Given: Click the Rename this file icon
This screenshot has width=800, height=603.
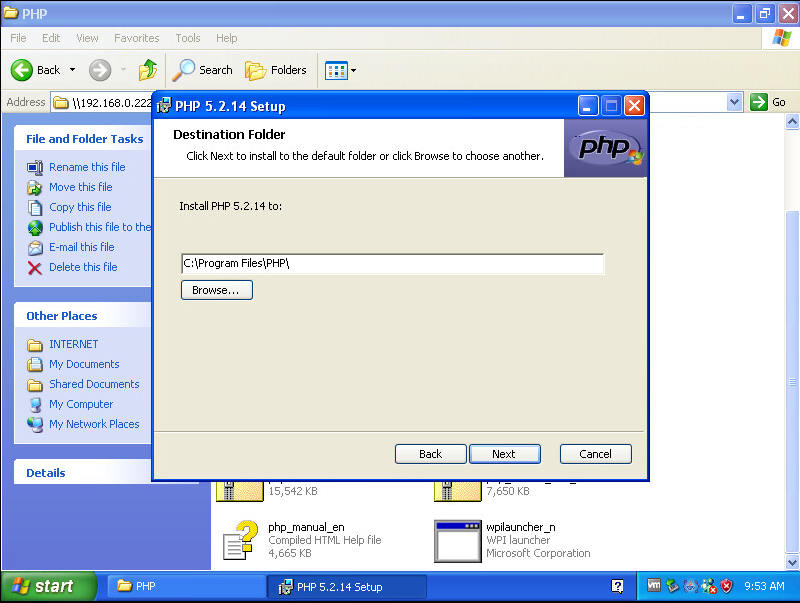Looking at the screenshot, I should point(35,167).
